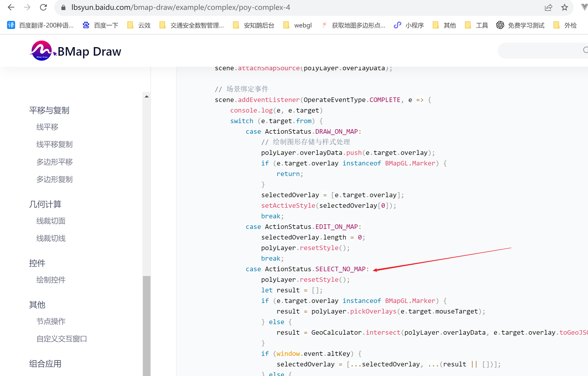
Task: Click the address bar URL
Action: point(180,7)
